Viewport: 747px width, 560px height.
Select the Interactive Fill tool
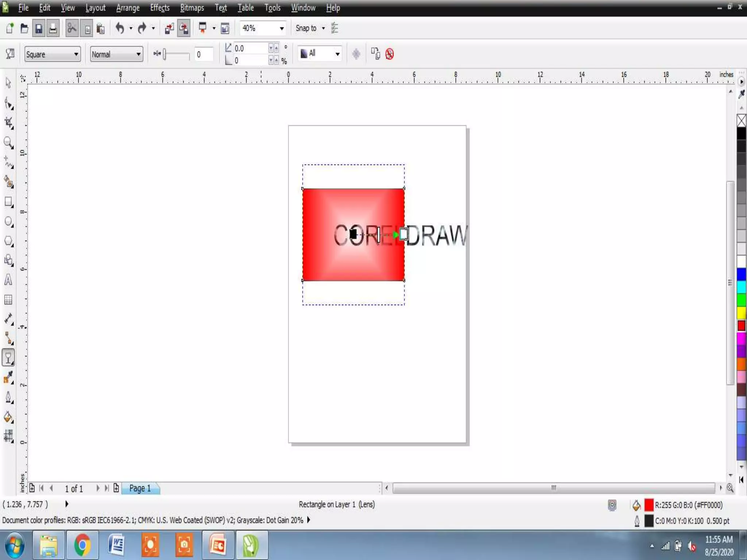[9, 436]
